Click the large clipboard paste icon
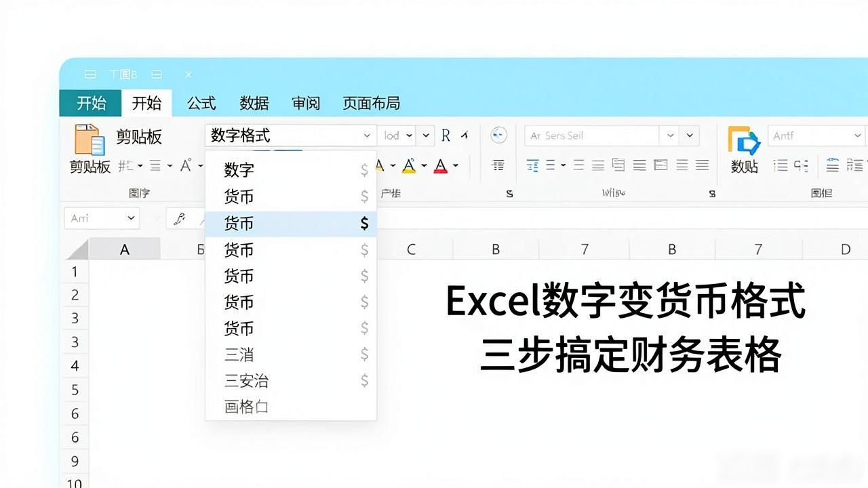The image size is (868, 488). click(90, 140)
